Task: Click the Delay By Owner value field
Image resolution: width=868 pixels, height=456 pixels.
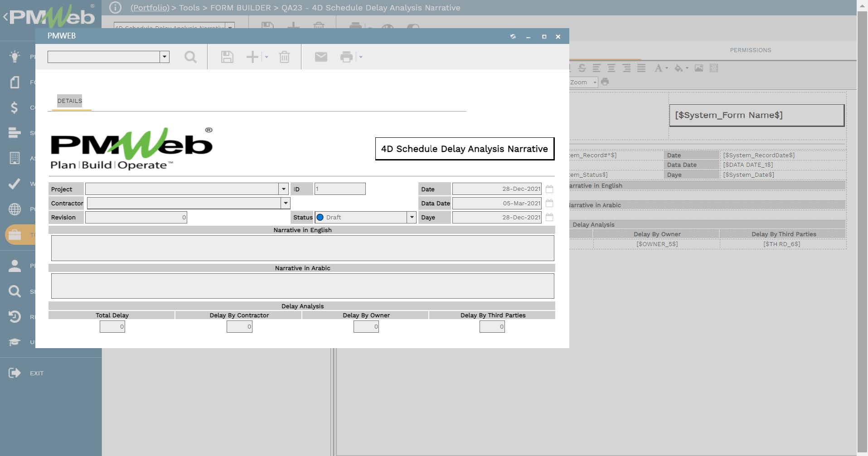Action: 366,326
